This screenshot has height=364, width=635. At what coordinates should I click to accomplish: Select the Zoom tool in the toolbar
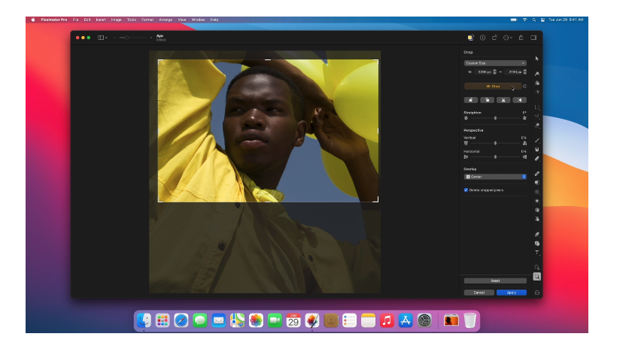(537, 267)
